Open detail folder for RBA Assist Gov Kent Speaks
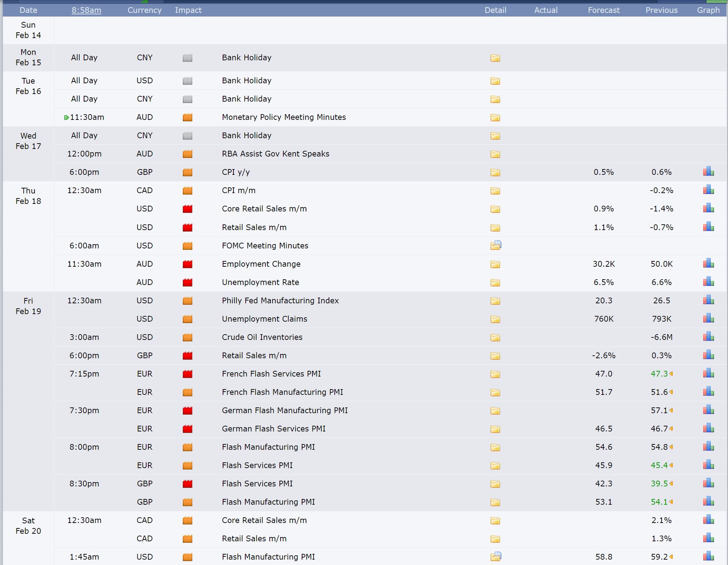Image resolution: width=728 pixels, height=565 pixels. pos(495,154)
